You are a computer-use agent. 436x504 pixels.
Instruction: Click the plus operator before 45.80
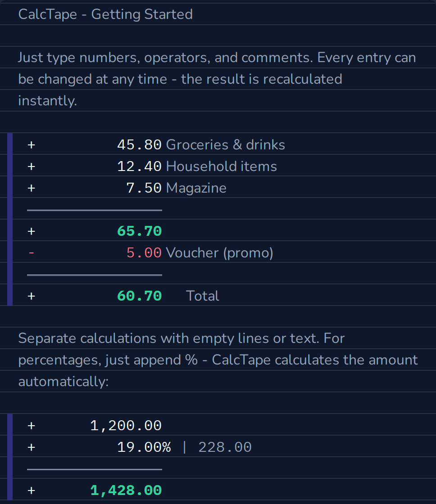31,145
